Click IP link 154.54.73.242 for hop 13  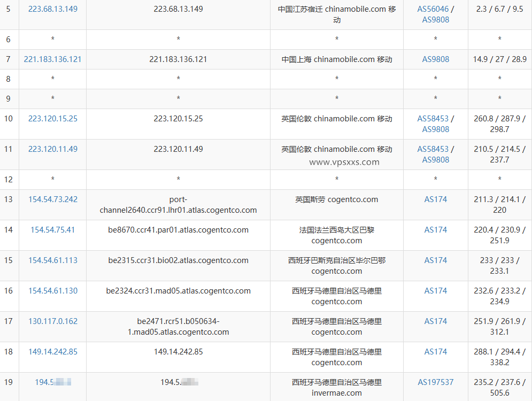coord(52,199)
